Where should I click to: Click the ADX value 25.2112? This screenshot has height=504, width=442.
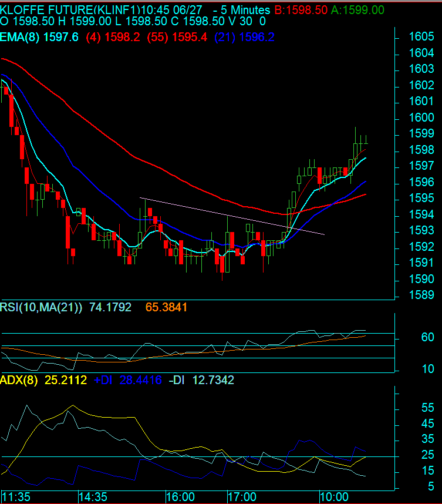point(66,380)
